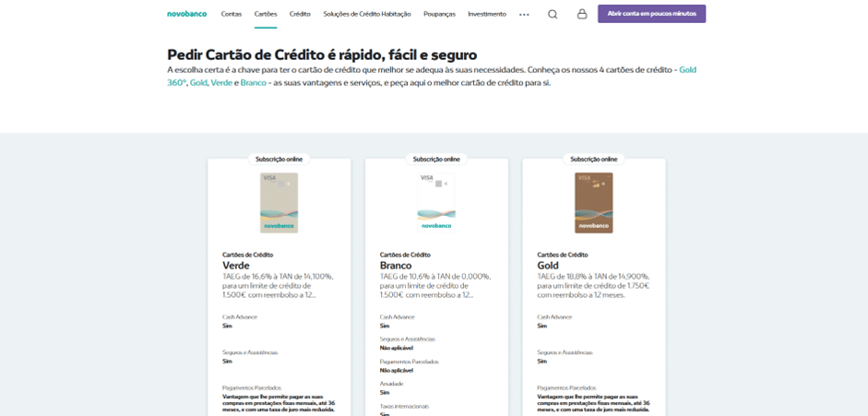Image resolution: width=868 pixels, height=416 pixels.
Task: Open Soluções de Crédito Habitação menu
Action: pos(367,15)
